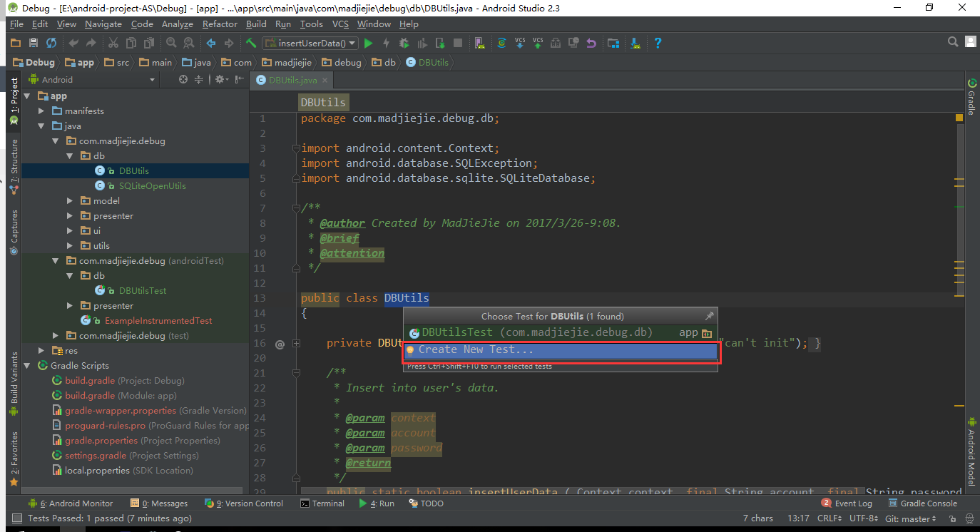Start debugging with the bug icon

coord(404,43)
